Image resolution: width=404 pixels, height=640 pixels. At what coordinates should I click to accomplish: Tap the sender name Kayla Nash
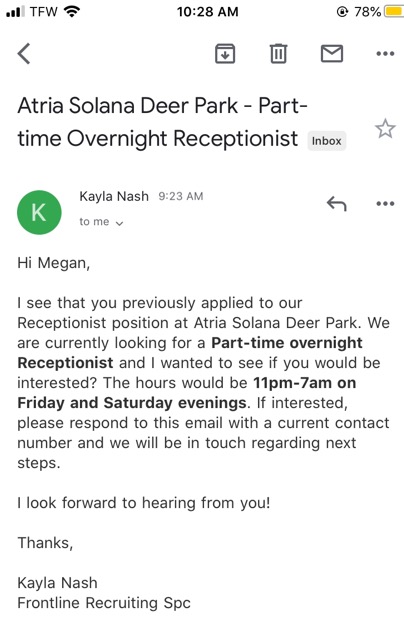(114, 196)
